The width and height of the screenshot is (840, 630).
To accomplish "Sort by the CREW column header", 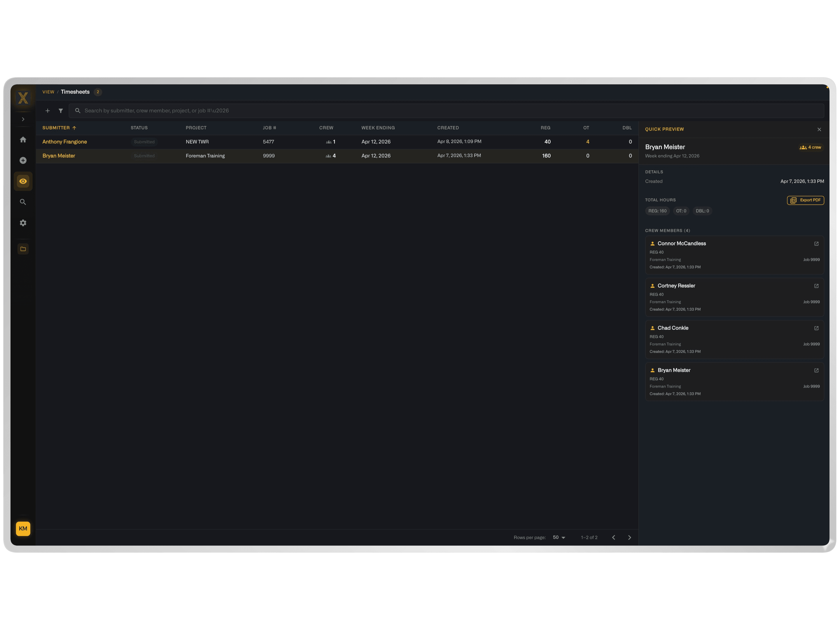I will [x=326, y=128].
